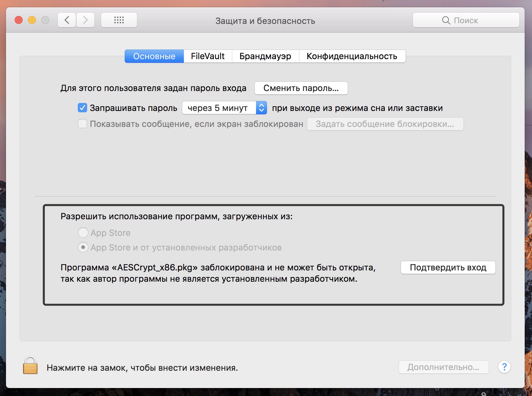Click the 'Подтвердить вход' button

[448, 267]
